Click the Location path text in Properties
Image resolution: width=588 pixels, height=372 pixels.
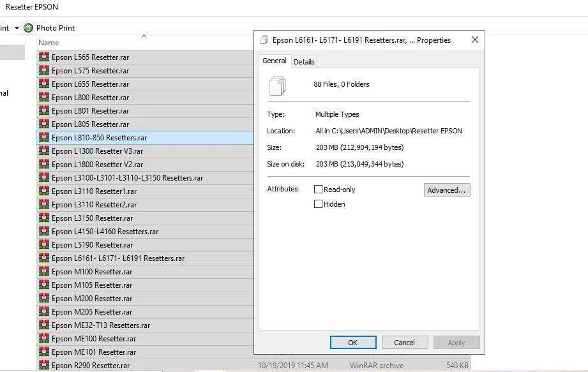[389, 131]
